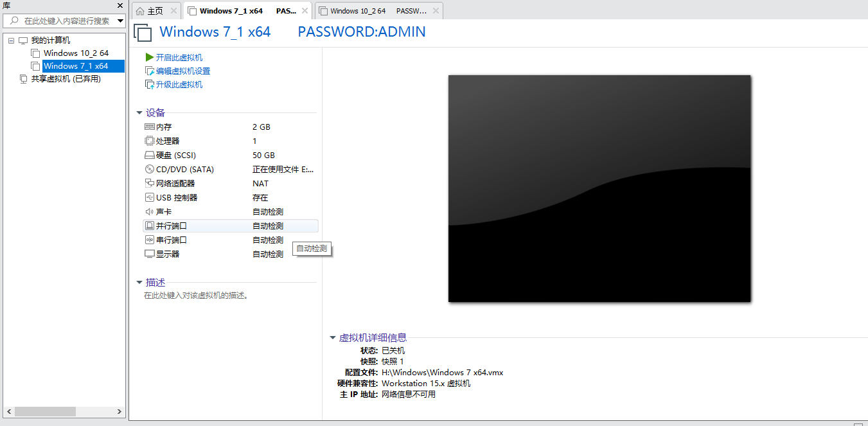868x426 pixels.
Task: Click 开启此虚拟机 to power on the VM
Action: point(179,57)
